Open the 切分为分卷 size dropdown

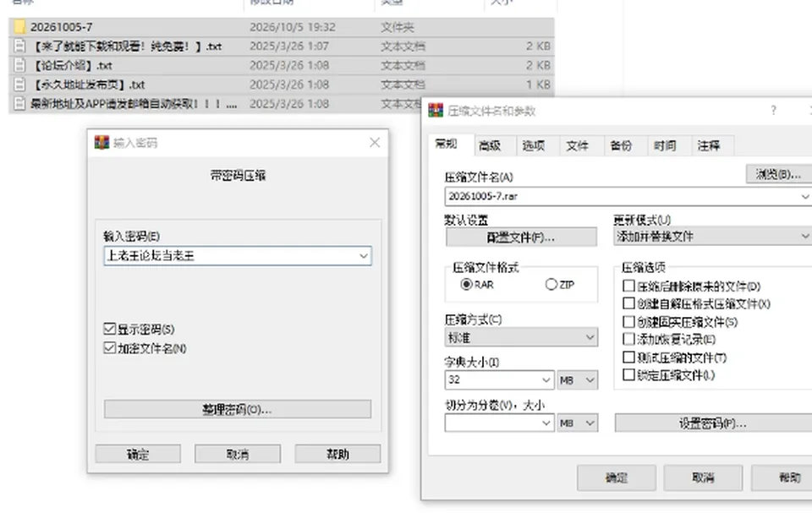click(x=546, y=423)
